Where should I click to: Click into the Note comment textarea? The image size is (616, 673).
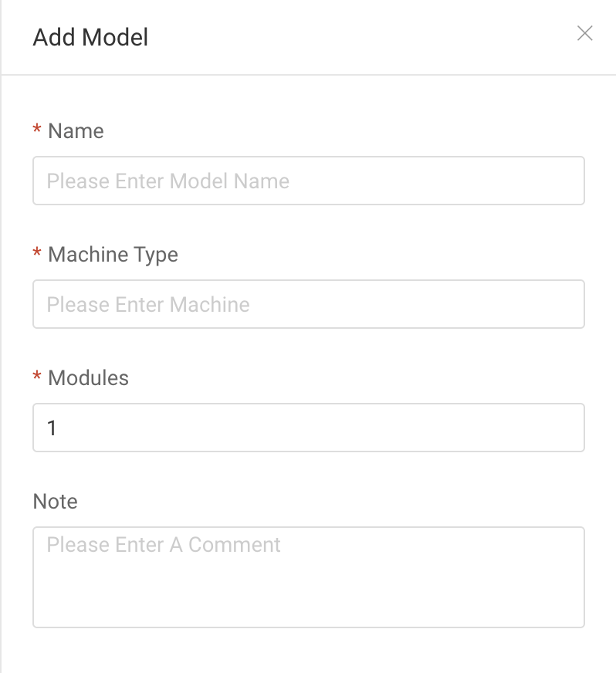[308, 577]
